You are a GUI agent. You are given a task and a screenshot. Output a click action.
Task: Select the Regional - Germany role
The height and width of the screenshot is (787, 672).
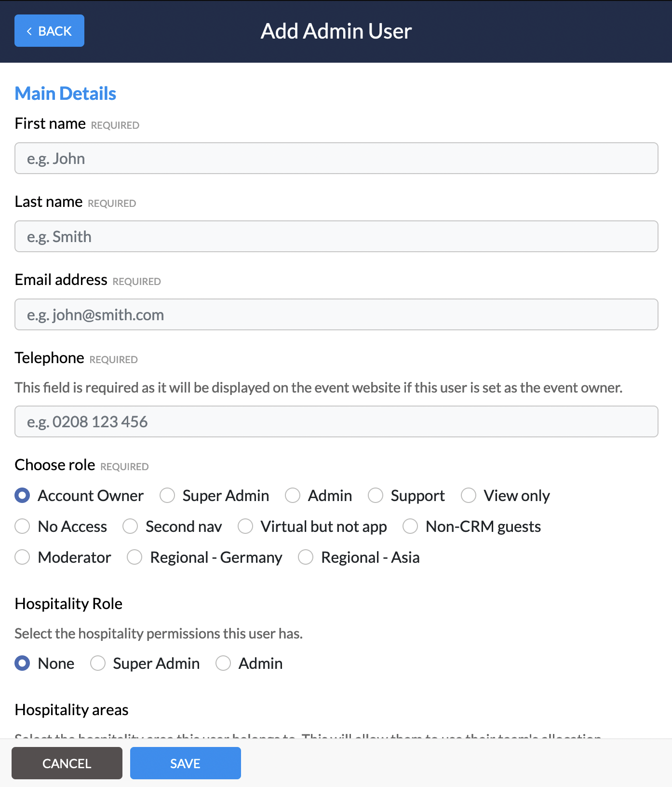pyautogui.click(x=134, y=557)
